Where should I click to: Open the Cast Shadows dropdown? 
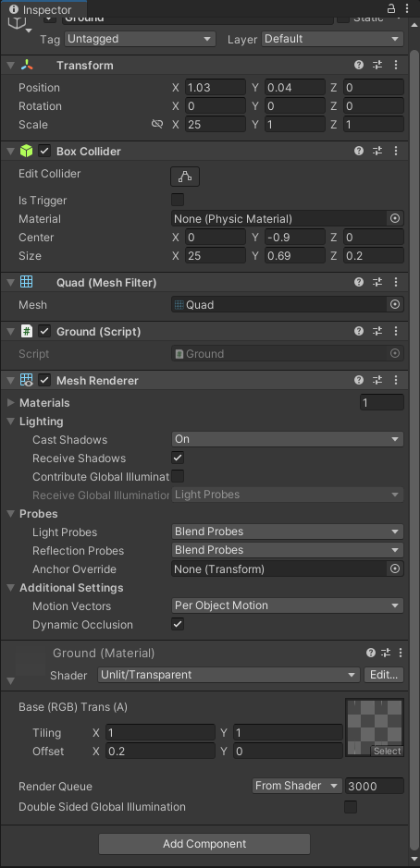[287, 439]
